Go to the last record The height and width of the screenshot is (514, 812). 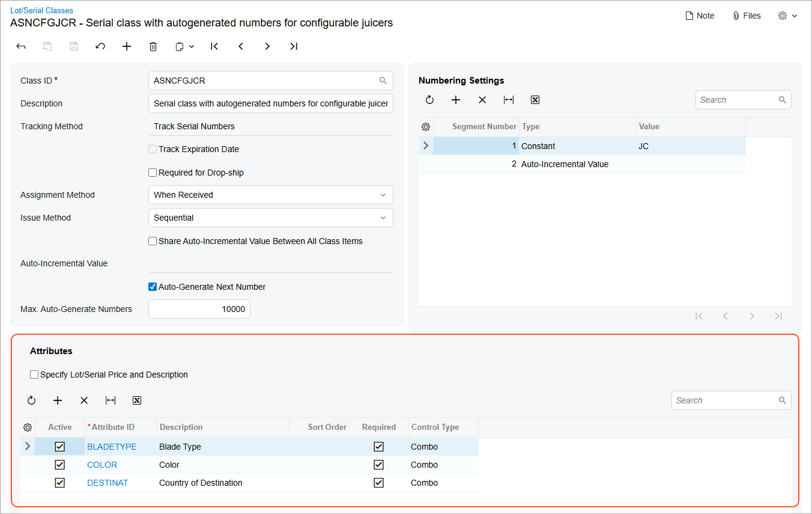tap(294, 46)
